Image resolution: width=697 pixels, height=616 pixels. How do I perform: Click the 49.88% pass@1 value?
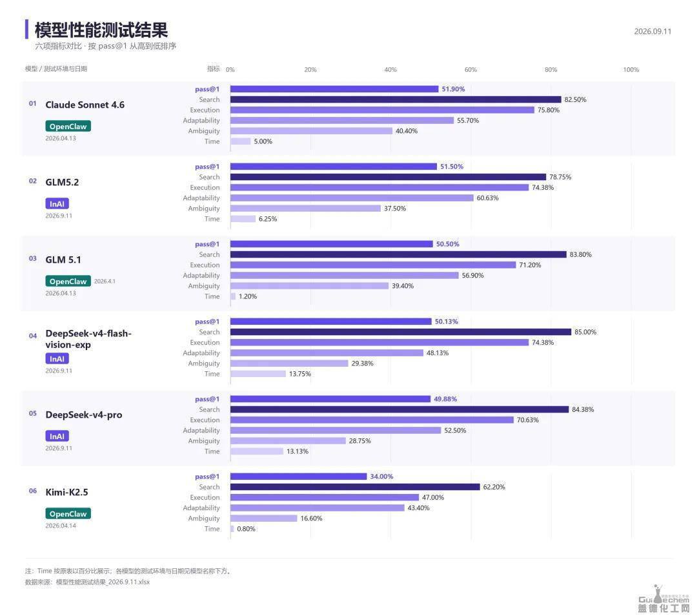[x=445, y=399]
